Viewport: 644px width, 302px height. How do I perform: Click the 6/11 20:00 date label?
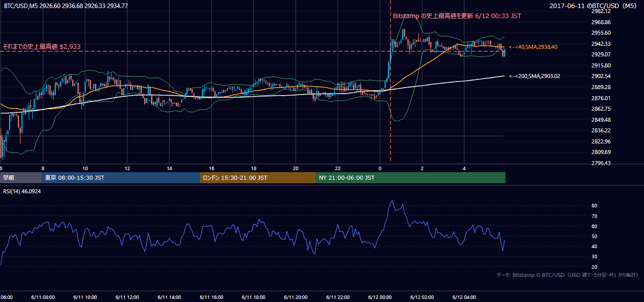pyautogui.click(x=296, y=297)
